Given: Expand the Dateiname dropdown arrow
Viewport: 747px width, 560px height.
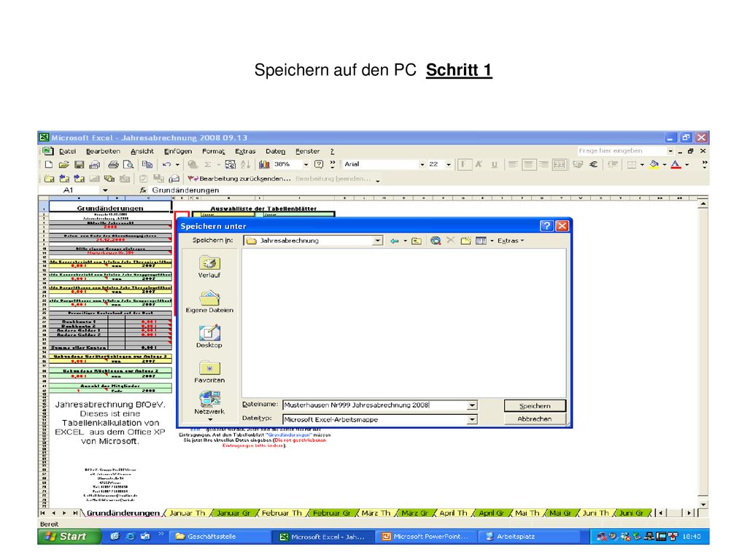Looking at the screenshot, I should [x=472, y=405].
